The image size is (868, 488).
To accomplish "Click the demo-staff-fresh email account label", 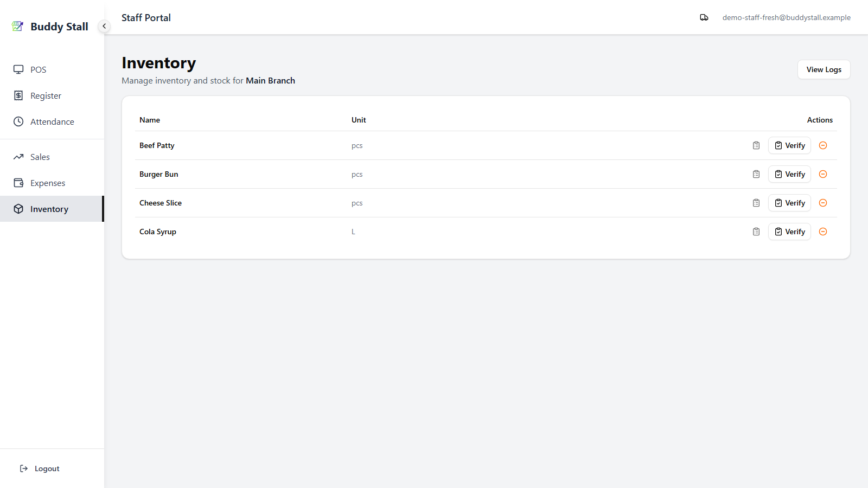I will click(786, 17).
